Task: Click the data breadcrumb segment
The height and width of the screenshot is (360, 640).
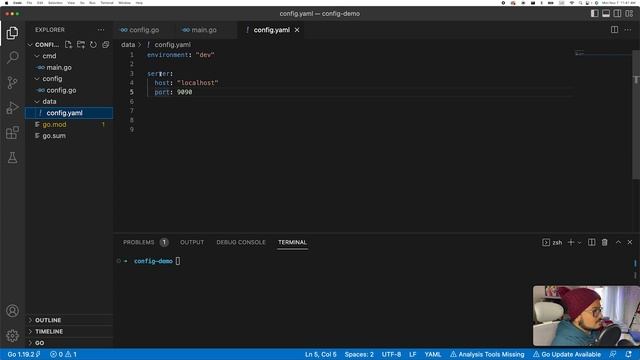Action: [x=128, y=45]
